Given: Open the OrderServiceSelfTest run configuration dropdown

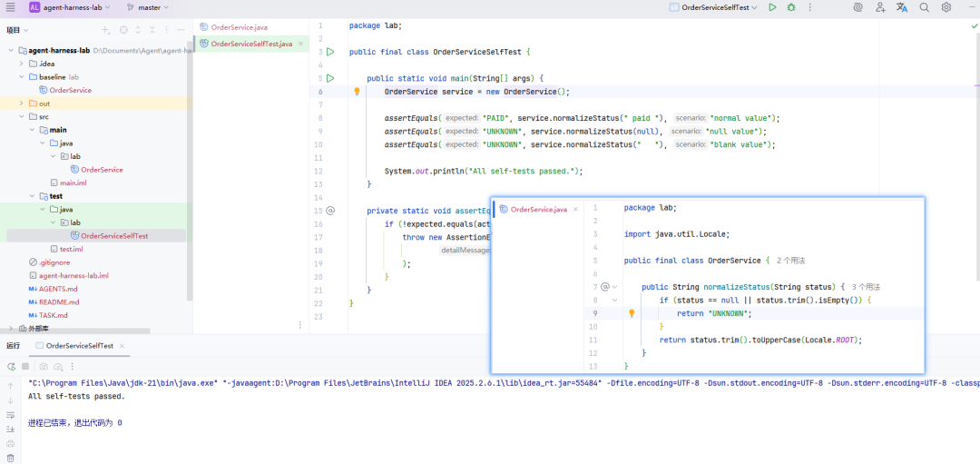Looking at the screenshot, I should click(x=713, y=7).
